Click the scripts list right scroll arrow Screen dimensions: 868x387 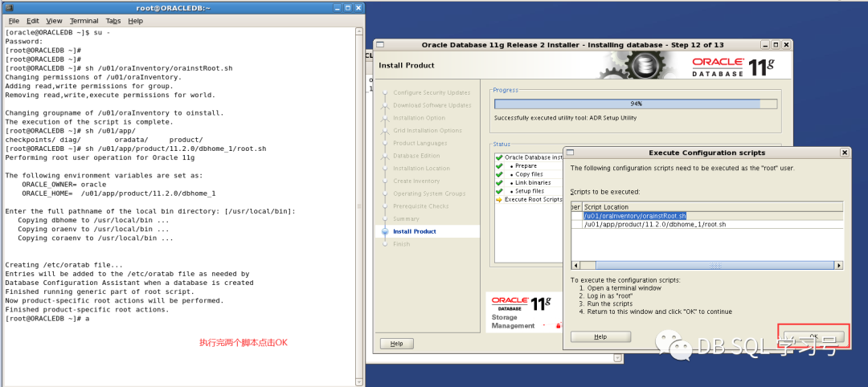click(839, 266)
